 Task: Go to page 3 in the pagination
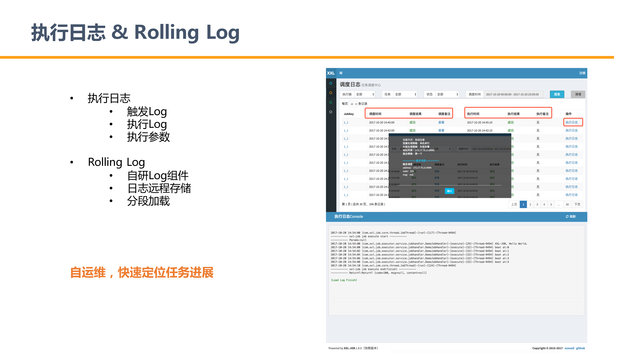tap(537, 204)
